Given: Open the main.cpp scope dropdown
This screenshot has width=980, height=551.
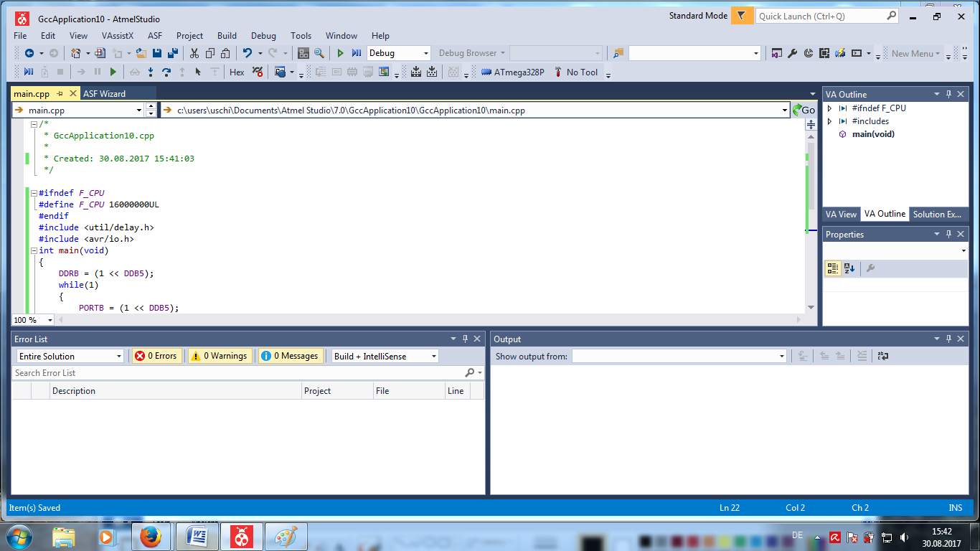Looking at the screenshot, I should 139,110.
